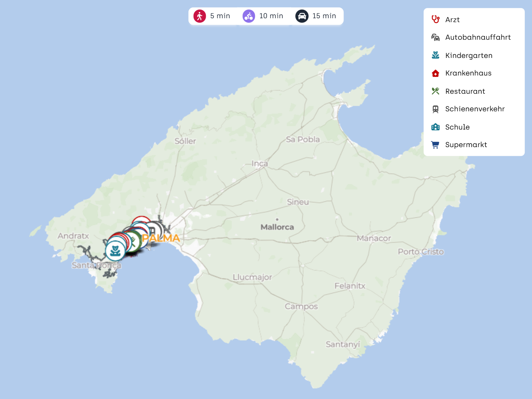Toggle the 15 min driving isochrone

[x=315, y=16]
